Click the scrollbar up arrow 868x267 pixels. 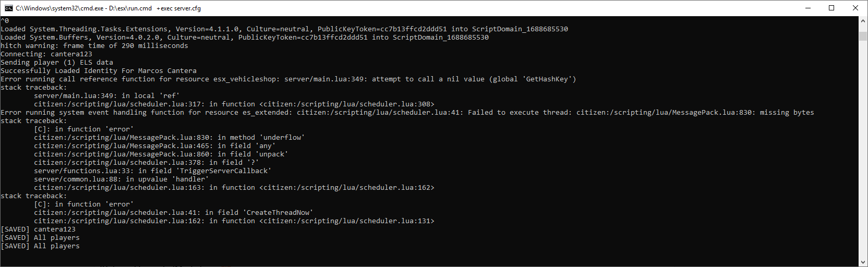pos(863,20)
